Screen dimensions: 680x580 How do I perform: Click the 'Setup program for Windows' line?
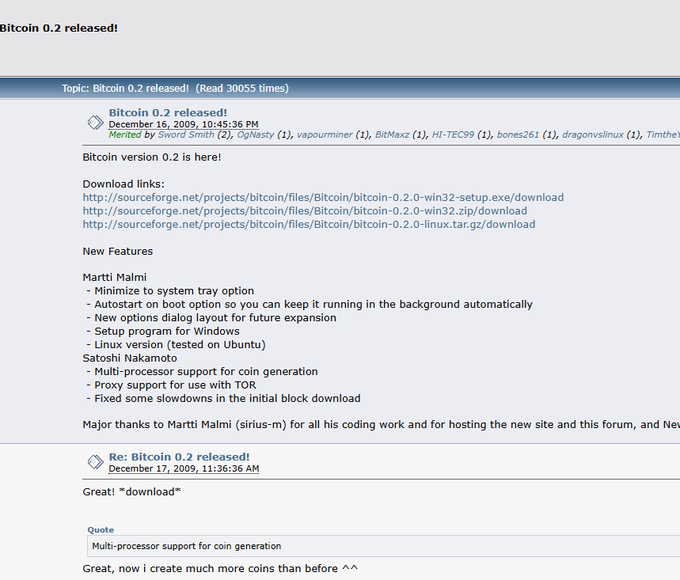pyautogui.click(x=163, y=331)
